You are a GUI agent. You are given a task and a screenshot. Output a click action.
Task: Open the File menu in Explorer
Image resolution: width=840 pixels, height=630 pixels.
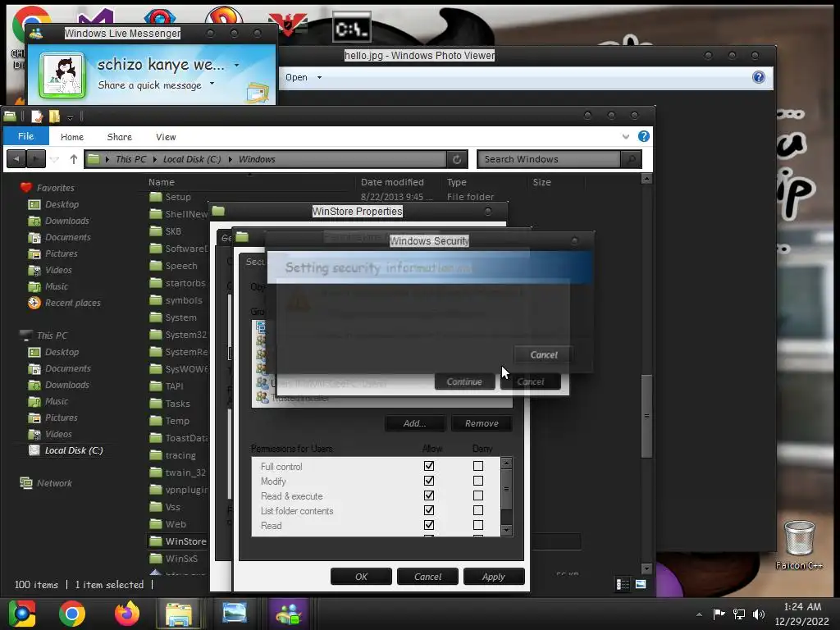(x=25, y=136)
